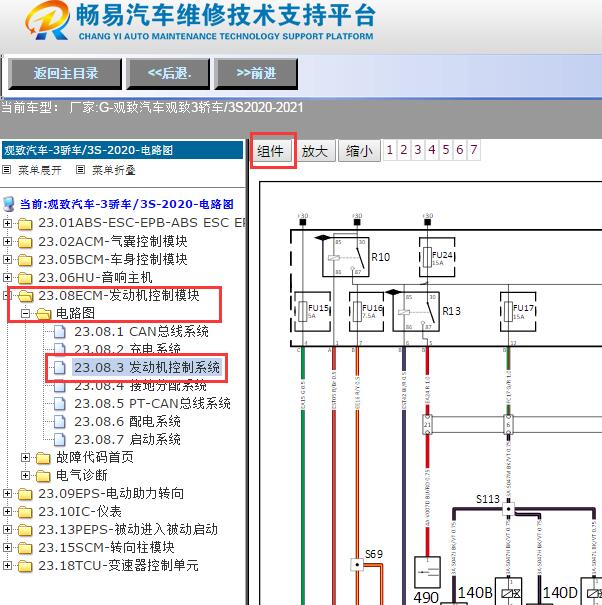Expand the 23.05BCM-车身控制模块 node
This screenshot has height=605, width=602.
tap(7, 259)
